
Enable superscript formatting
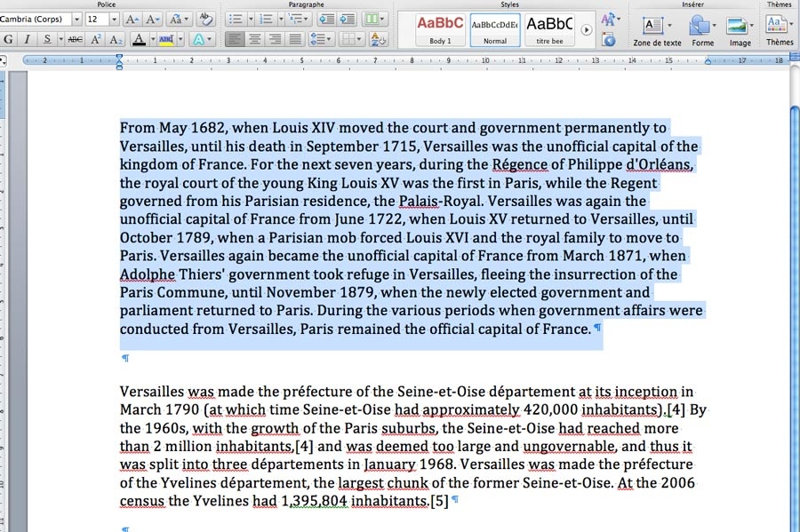[96, 39]
